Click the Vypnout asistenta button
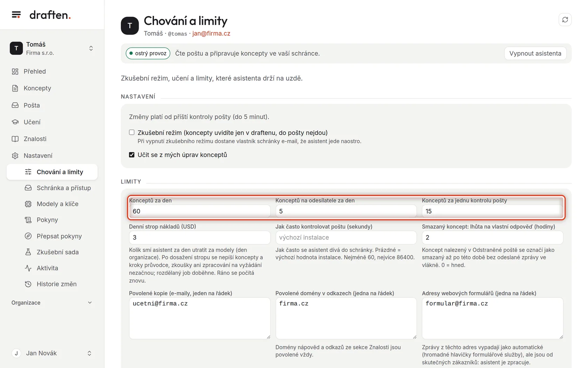 535,53
